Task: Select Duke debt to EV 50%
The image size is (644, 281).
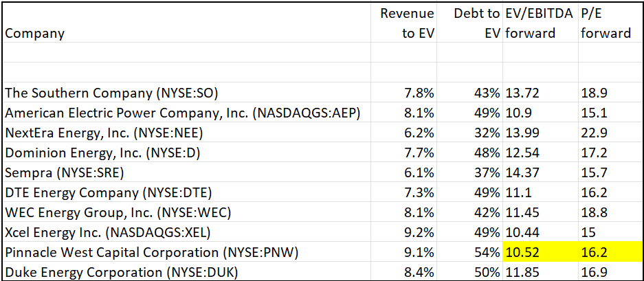Action: [x=470, y=271]
